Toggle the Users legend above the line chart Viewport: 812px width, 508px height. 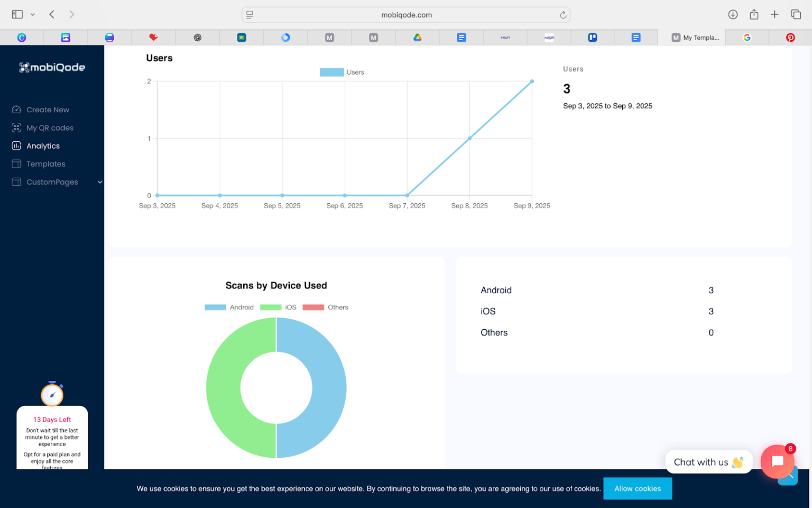[x=343, y=72]
